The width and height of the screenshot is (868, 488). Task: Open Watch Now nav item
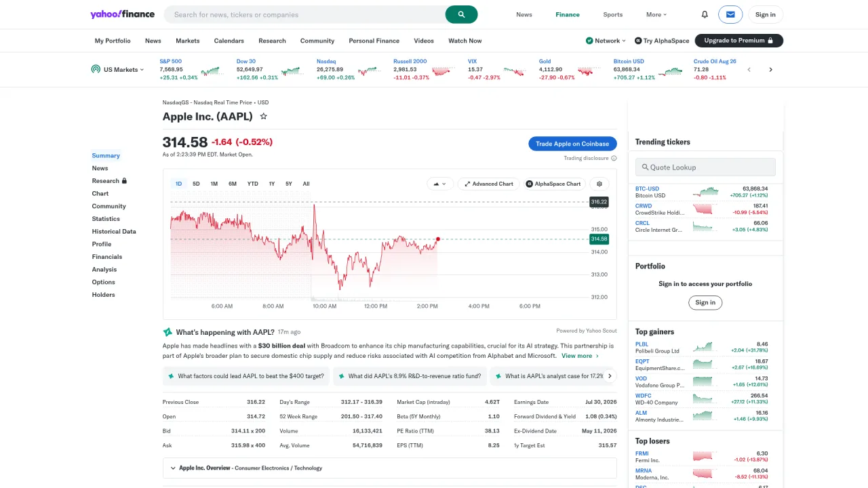point(465,41)
